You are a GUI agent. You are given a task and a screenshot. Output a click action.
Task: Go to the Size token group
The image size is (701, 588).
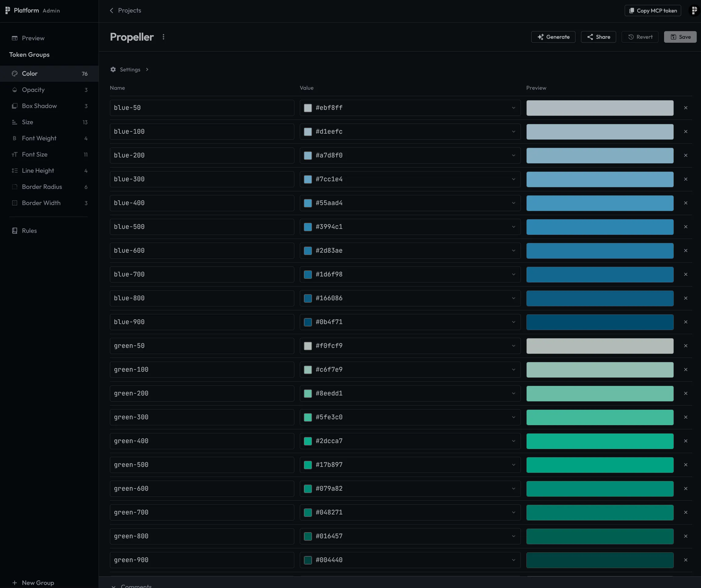click(x=49, y=122)
